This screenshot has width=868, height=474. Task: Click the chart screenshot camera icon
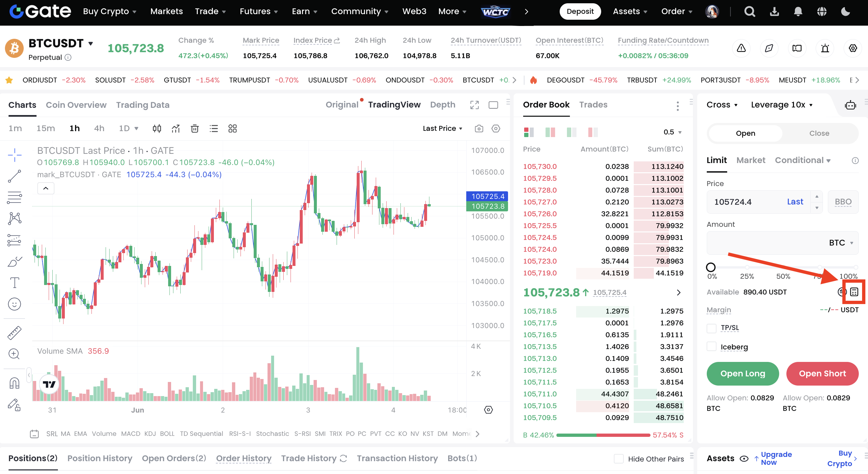tap(479, 128)
